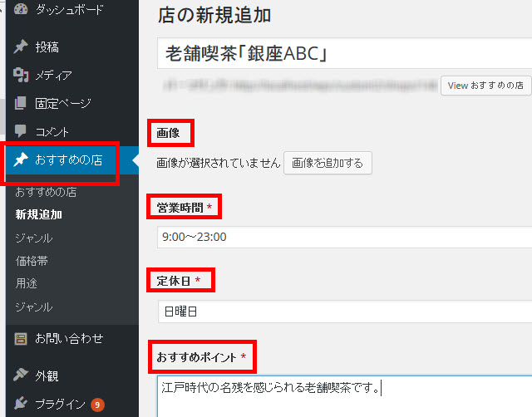Click the 営業時間 field label
The width and height of the screenshot is (532, 417).
point(180,208)
